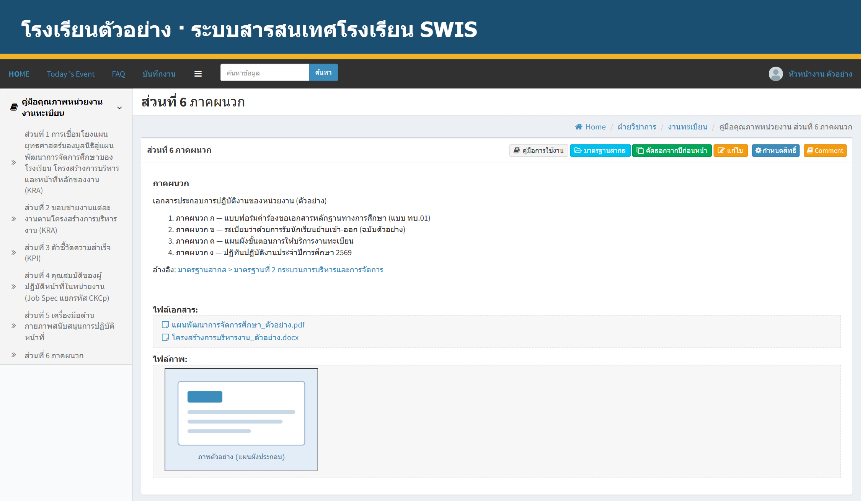Click the home icon in breadcrumb
Image resolution: width=868 pixels, height=501 pixels.
click(579, 127)
